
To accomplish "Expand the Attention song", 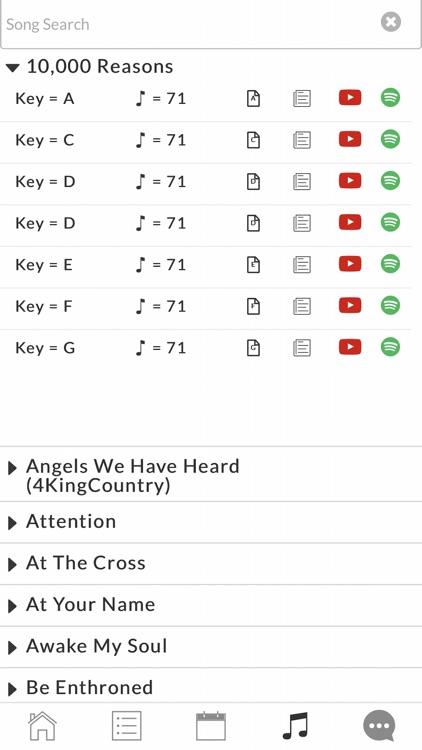I will point(211,522).
